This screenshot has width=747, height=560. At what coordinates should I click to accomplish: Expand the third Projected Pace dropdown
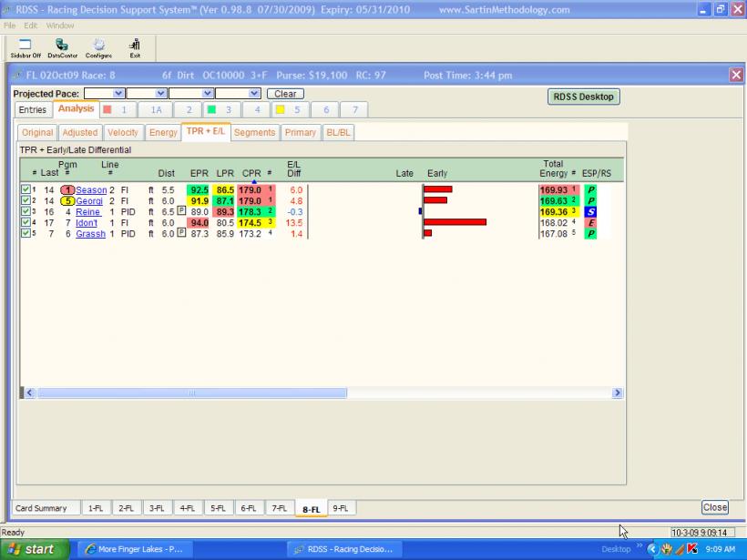[x=207, y=93]
